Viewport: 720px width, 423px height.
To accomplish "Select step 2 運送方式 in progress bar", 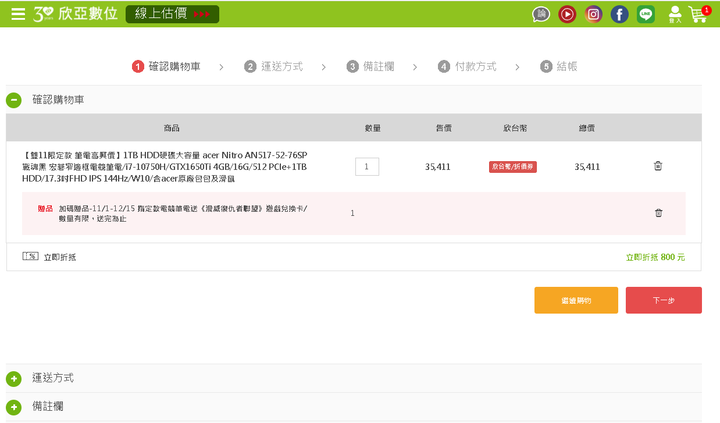I will tap(274, 67).
